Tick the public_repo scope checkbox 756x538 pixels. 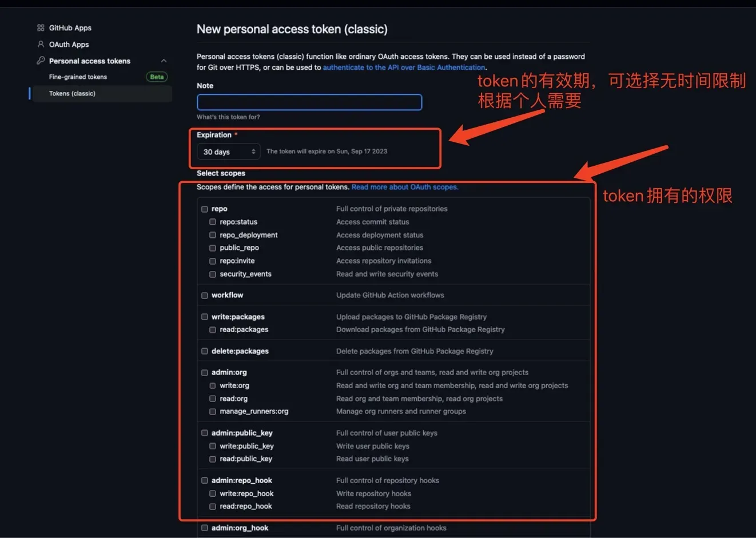(213, 248)
